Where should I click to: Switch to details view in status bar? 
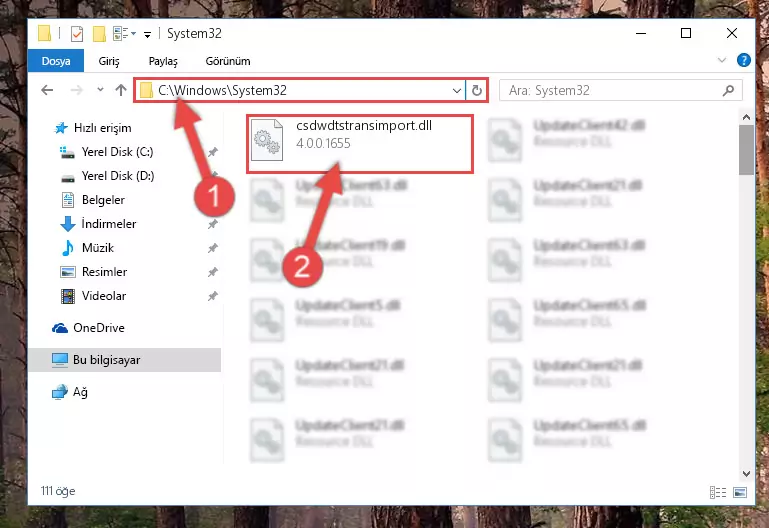tap(718, 492)
